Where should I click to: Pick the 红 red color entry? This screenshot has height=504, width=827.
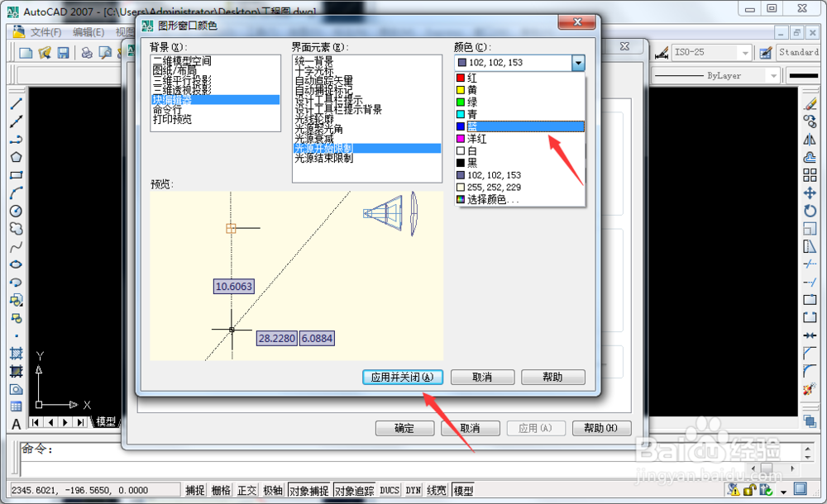click(520, 78)
